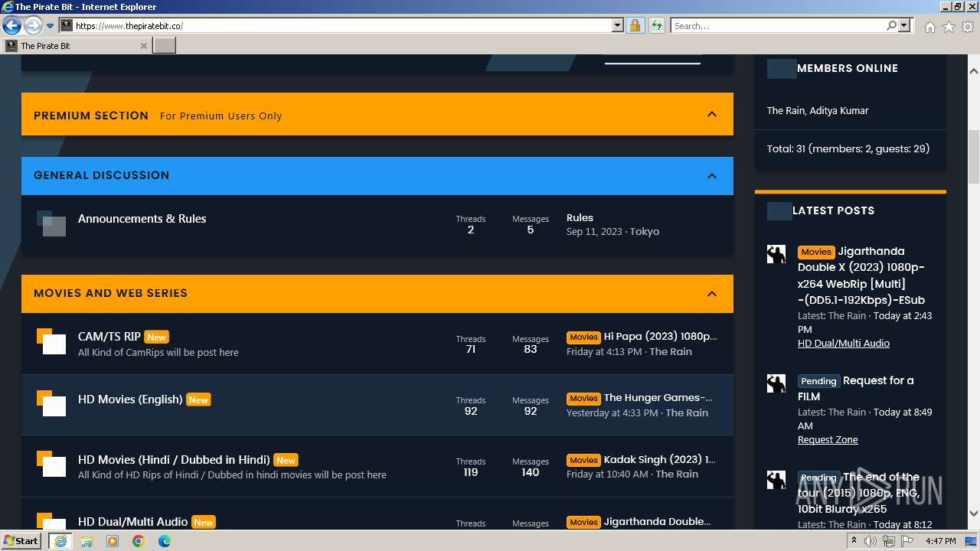The width and height of the screenshot is (980, 551).
Task: Open a new blank tab
Action: tap(165, 46)
